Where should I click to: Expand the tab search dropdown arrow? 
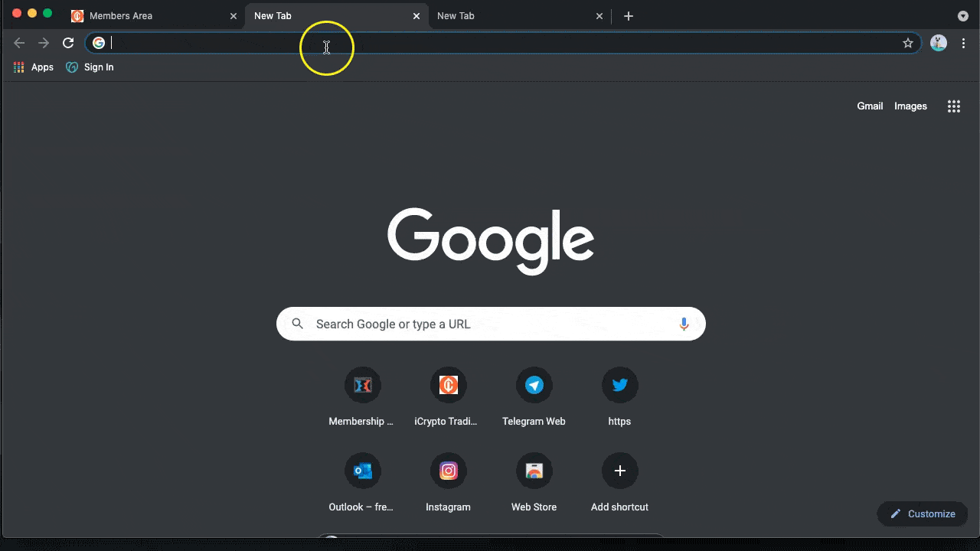(x=962, y=16)
